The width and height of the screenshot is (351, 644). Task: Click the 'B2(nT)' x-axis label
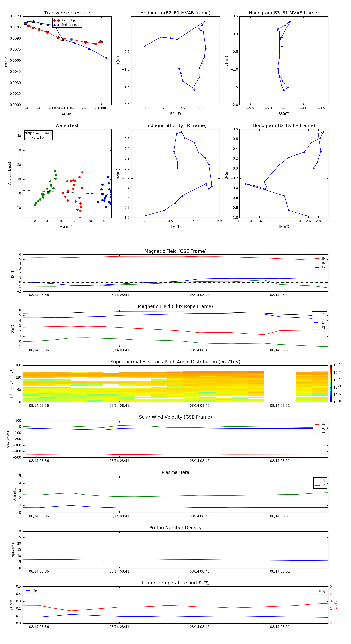[x=175, y=114]
